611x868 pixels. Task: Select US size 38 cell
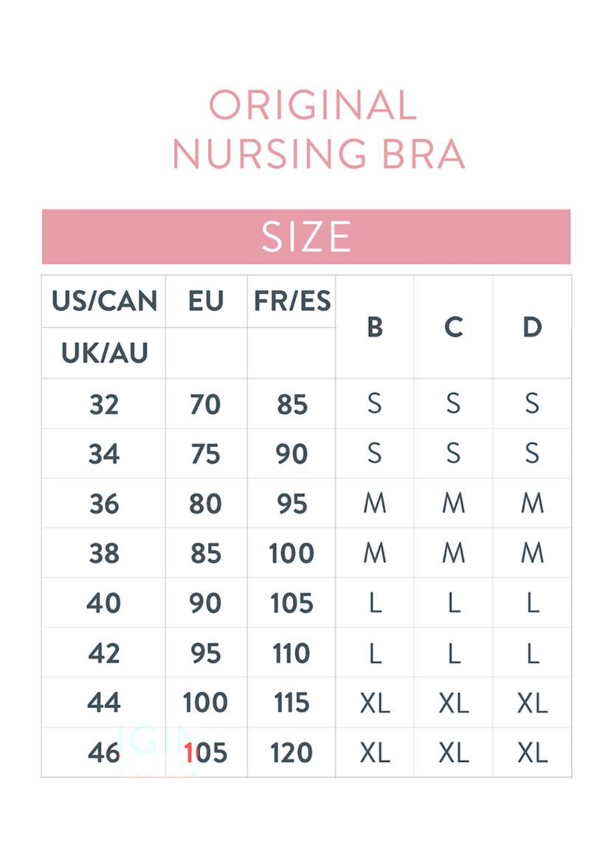(x=103, y=554)
